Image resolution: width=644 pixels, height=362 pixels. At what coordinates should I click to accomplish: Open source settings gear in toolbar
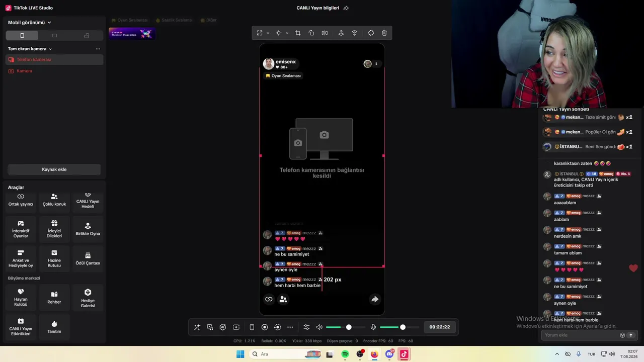coord(371,33)
